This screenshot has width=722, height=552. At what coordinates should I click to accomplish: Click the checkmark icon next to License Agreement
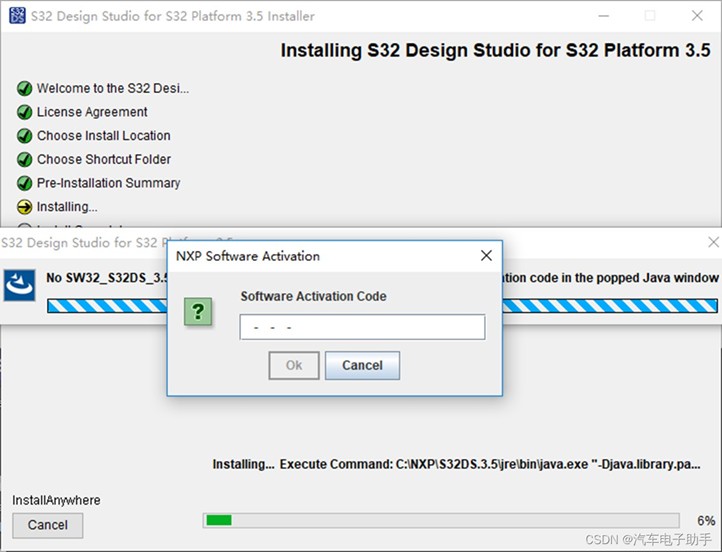click(x=25, y=112)
